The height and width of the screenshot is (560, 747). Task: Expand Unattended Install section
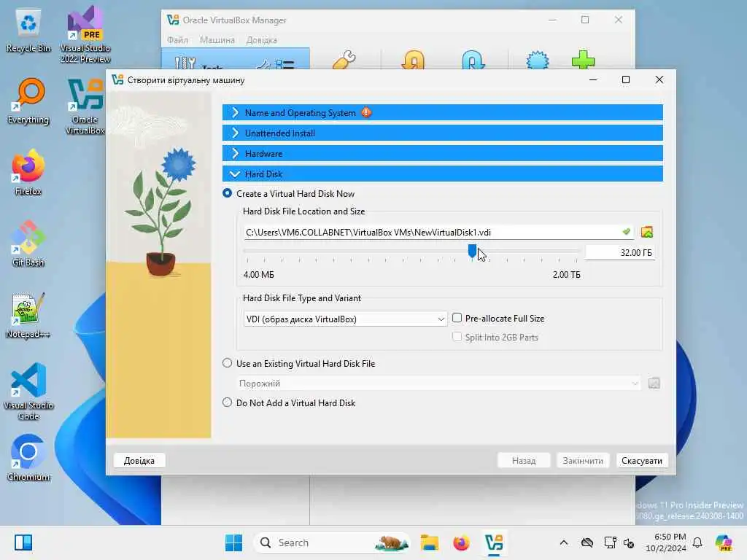pos(443,133)
